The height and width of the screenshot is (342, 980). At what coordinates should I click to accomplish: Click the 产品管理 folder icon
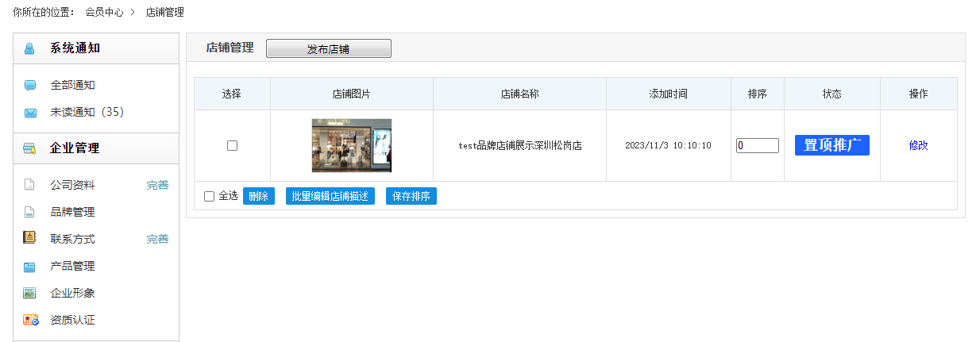29,267
